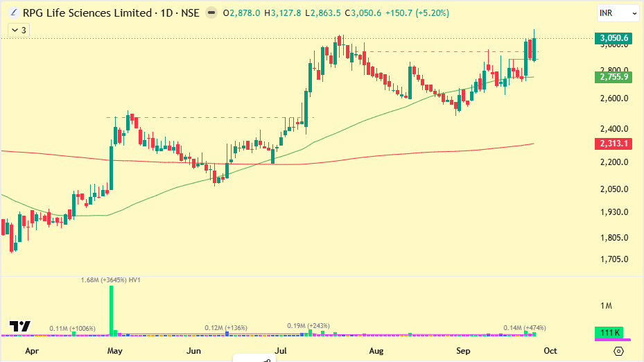Click the 1 M volume axis label

606,306
